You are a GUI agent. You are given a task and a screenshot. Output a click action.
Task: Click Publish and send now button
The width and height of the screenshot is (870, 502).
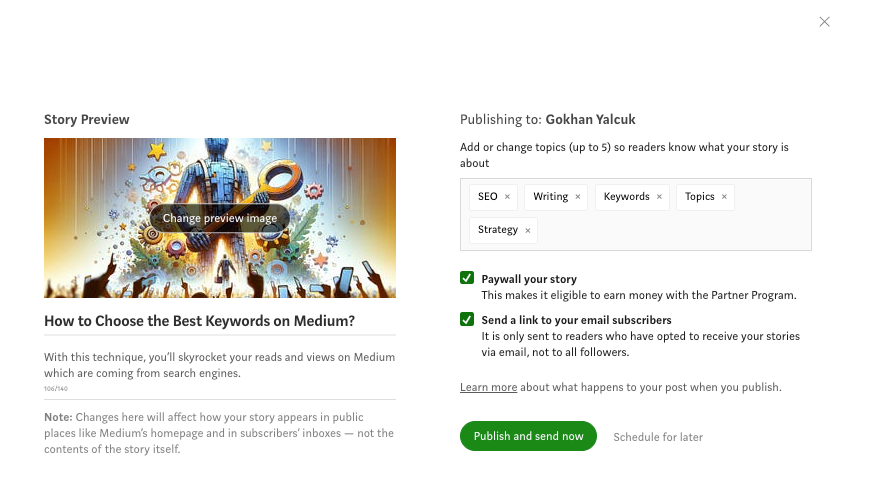(528, 436)
